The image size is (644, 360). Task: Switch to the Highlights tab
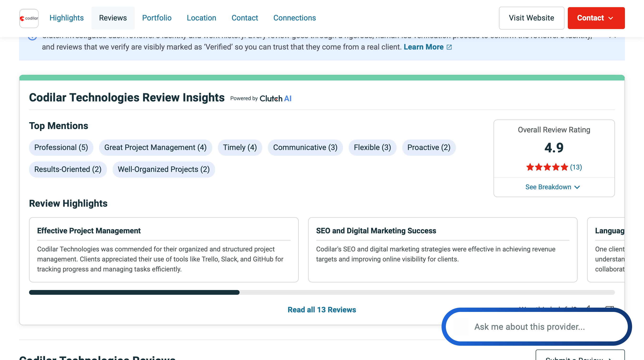click(66, 18)
